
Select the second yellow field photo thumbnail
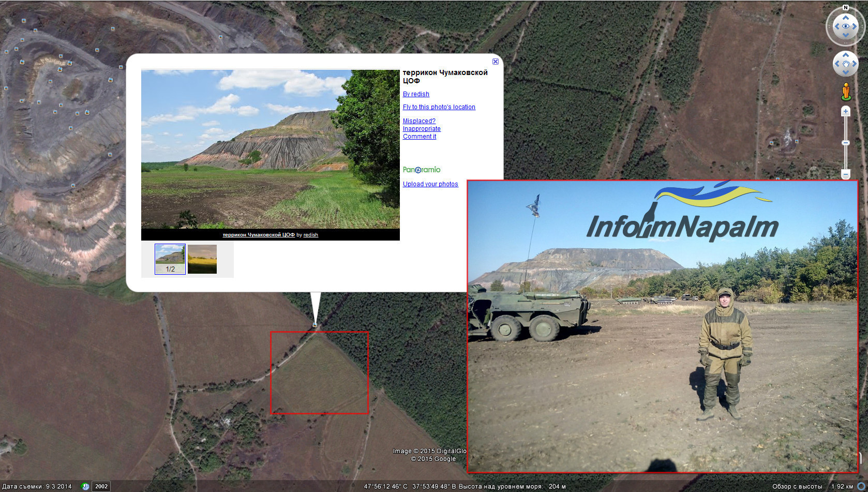coord(202,259)
